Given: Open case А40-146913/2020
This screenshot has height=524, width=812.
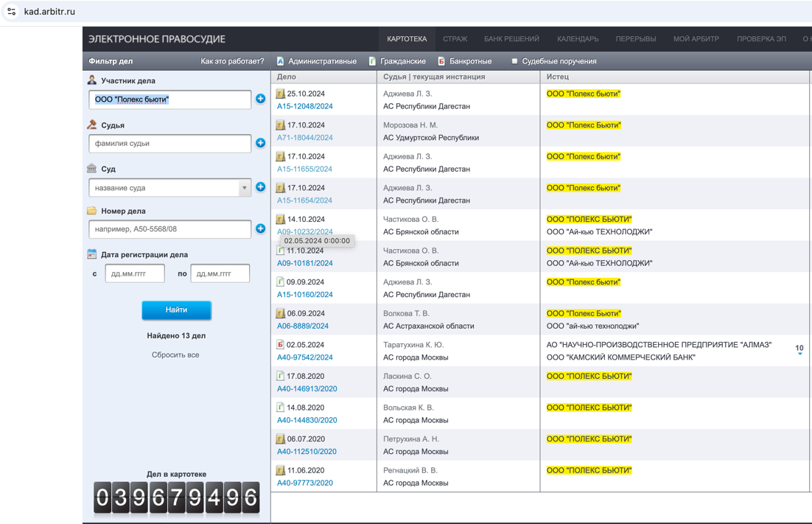Looking at the screenshot, I should (307, 388).
